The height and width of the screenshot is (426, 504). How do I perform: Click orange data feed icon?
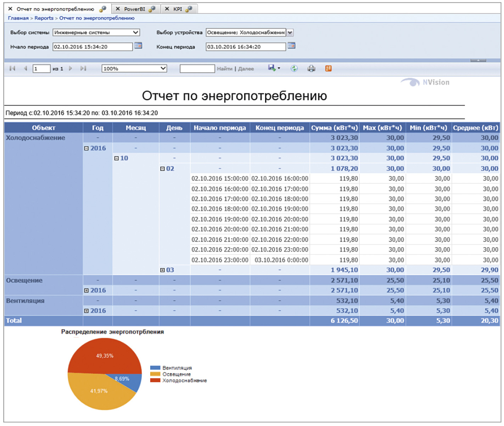tap(329, 68)
